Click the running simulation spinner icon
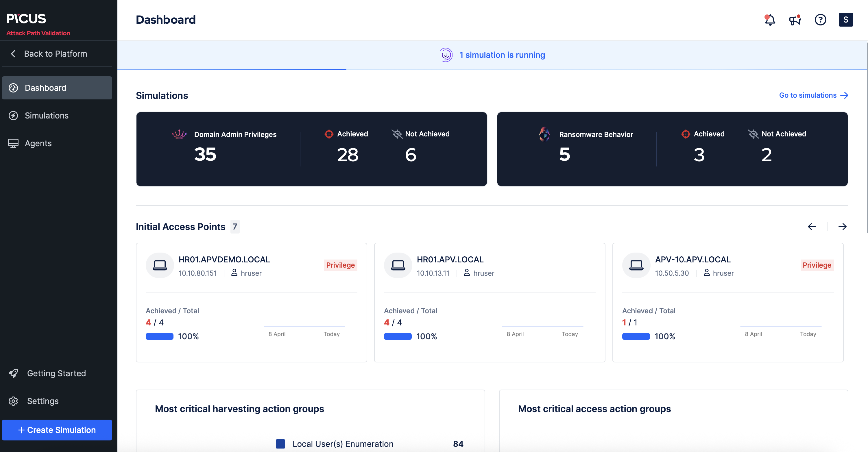This screenshot has height=452, width=868. click(446, 55)
